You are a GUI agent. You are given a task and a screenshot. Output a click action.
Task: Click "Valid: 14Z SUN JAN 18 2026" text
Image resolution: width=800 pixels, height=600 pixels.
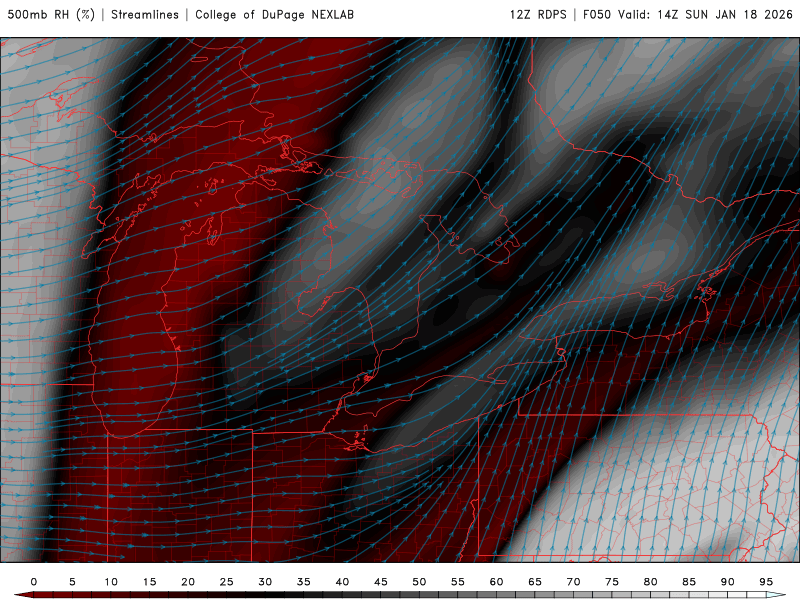click(x=705, y=14)
